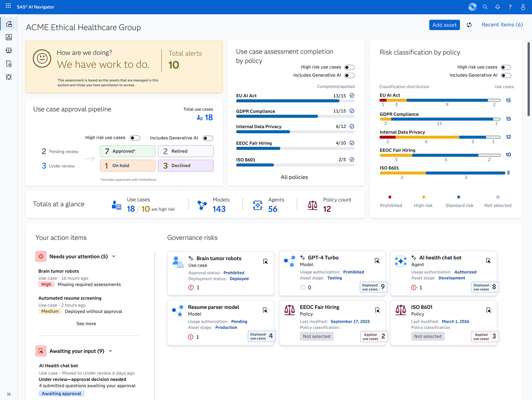Open the policies scales sidebar icon

(9, 51)
